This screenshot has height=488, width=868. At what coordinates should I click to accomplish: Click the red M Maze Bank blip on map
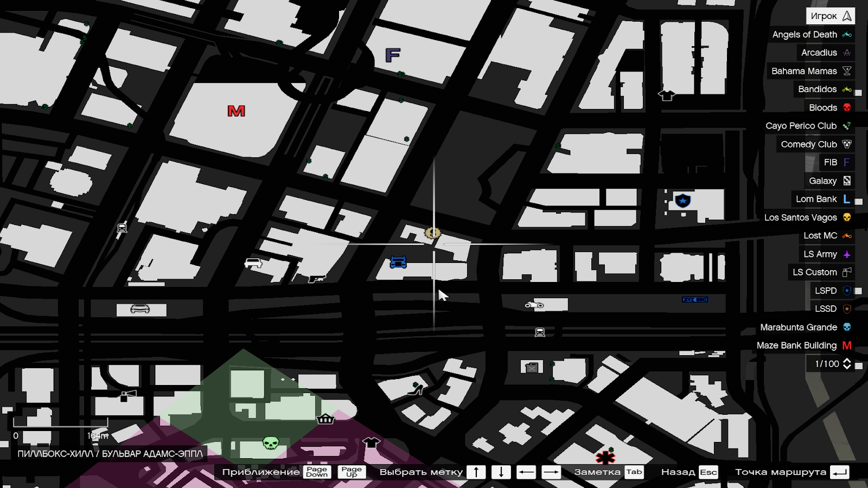(236, 111)
